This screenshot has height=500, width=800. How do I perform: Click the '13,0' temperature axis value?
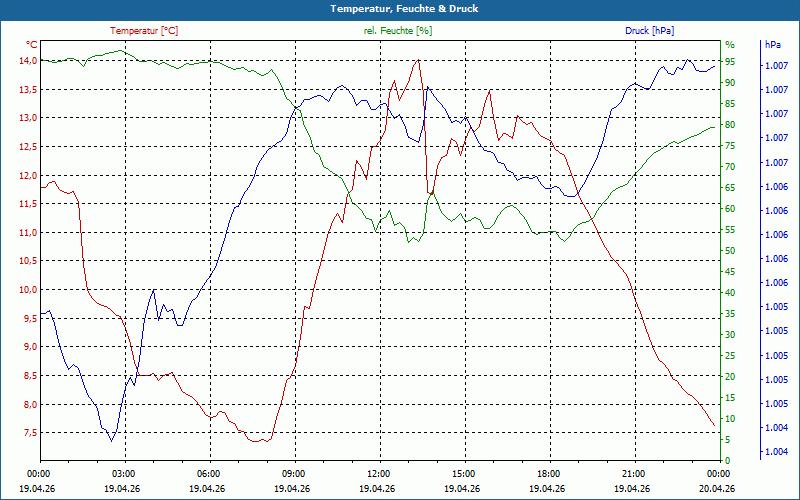(29, 118)
